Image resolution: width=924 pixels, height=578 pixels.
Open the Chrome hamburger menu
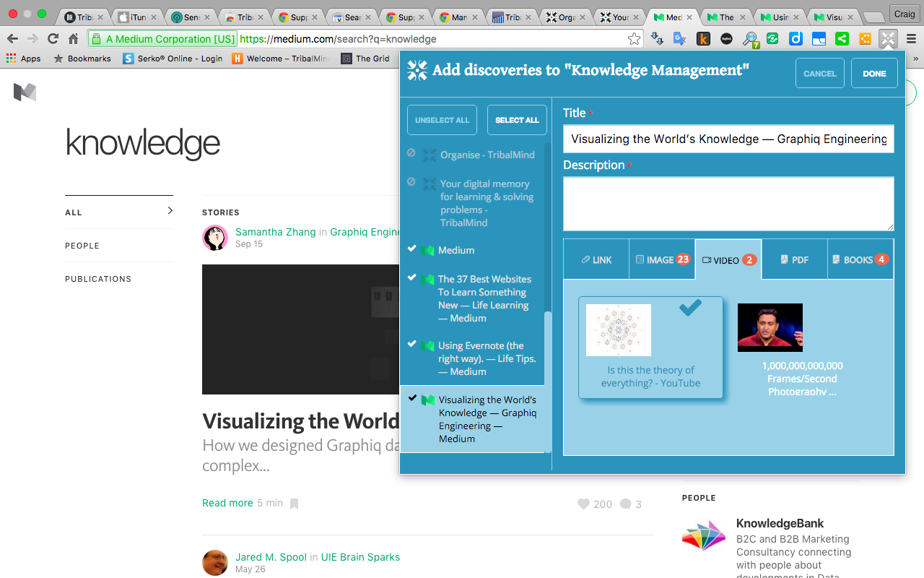[911, 39]
